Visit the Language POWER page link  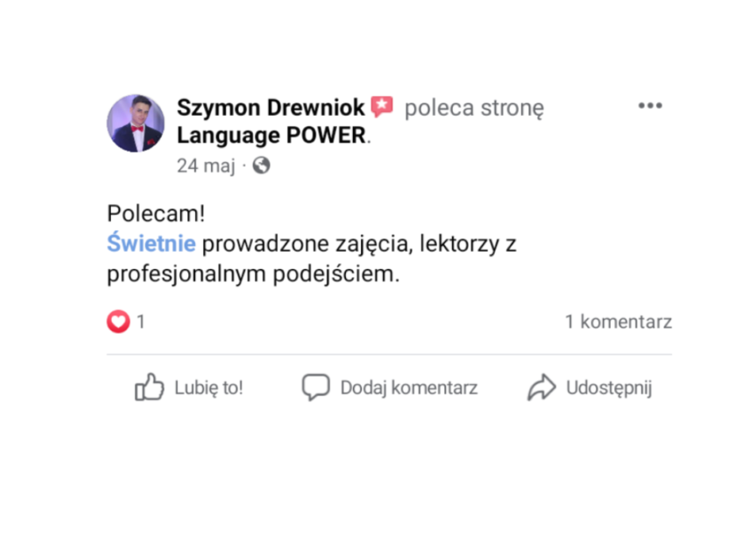point(271,135)
